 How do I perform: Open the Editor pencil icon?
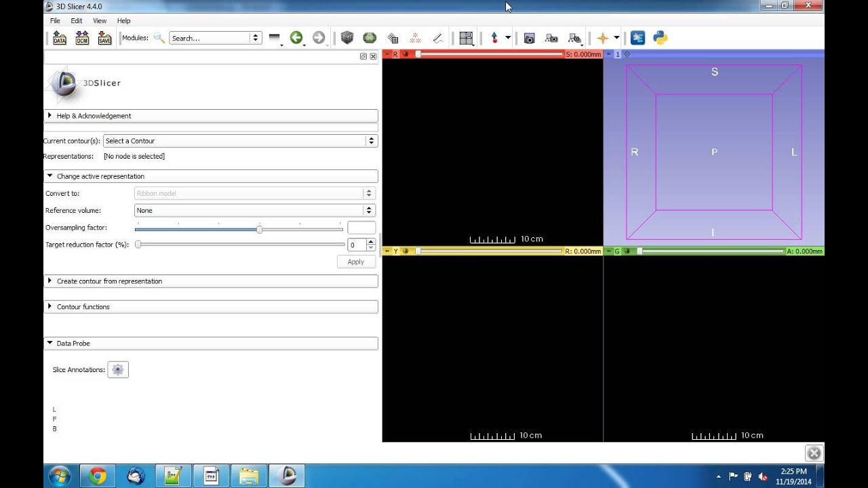438,38
